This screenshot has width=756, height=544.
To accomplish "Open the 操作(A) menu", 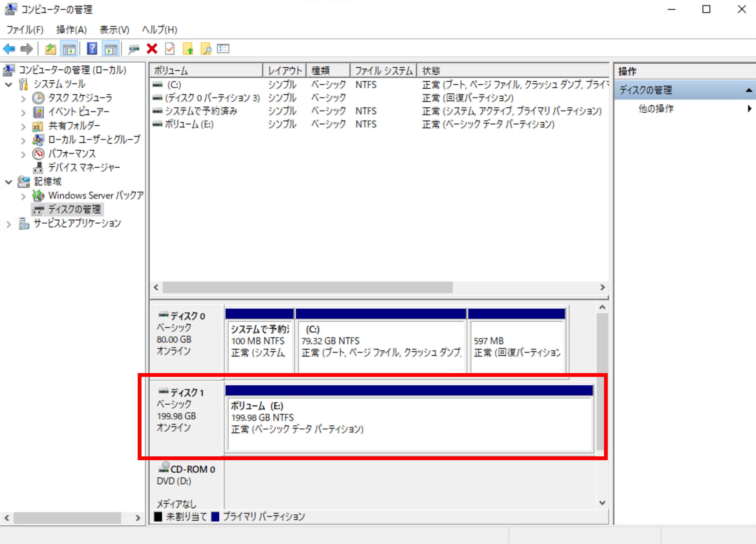I will 71,30.
